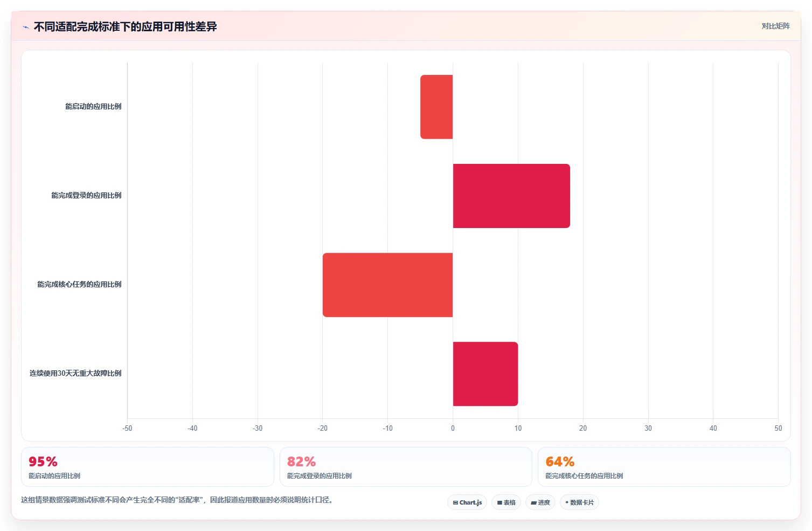The width and height of the screenshot is (812, 531).
Task: Click the bar for 能完成核心任务的应用比例
Action: 387,285
